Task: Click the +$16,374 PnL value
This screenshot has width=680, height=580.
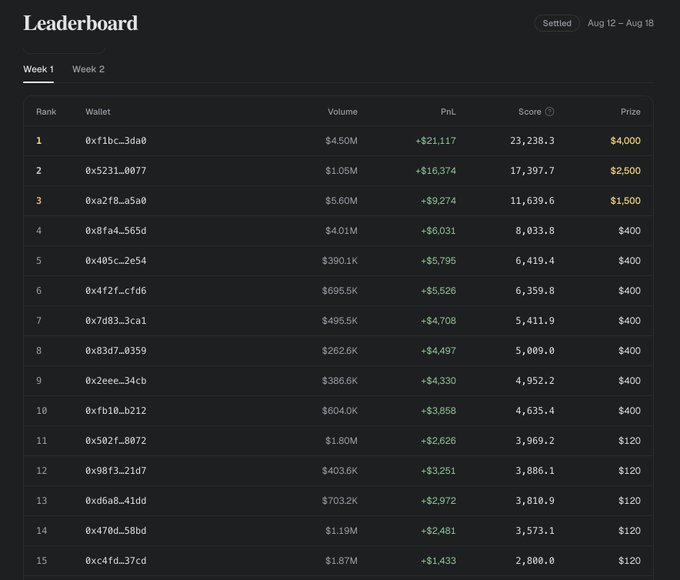Action: pos(436,170)
